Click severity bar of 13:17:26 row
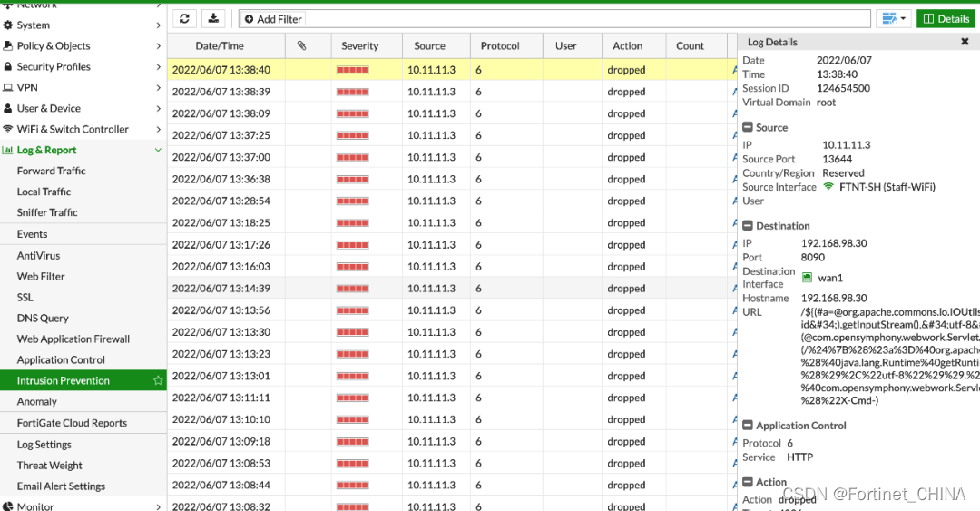 click(x=352, y=245)
